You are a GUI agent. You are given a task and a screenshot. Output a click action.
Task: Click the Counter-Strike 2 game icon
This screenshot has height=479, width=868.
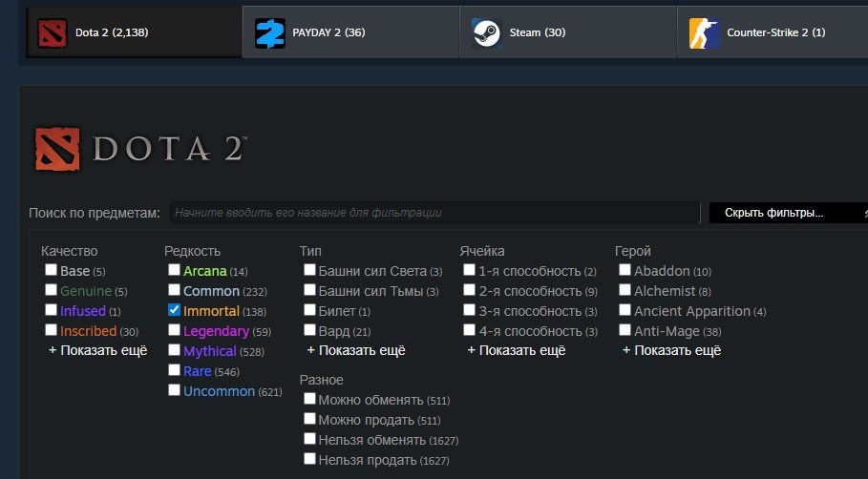704,32
